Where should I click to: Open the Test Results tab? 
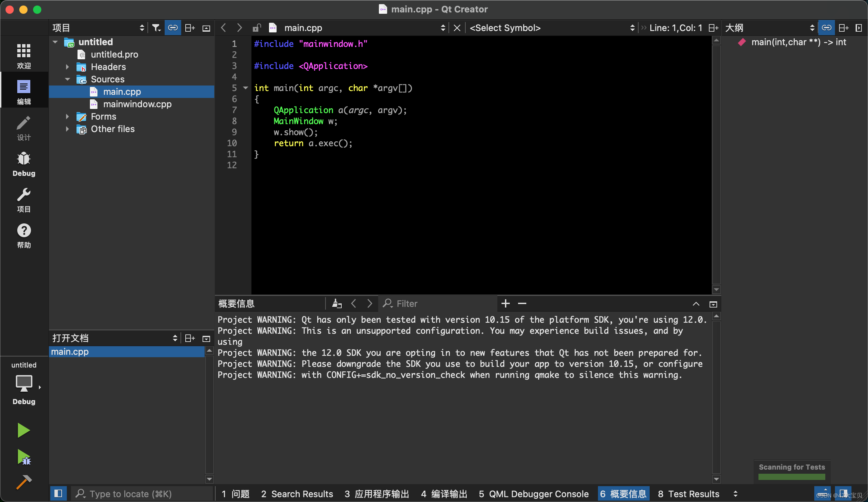tap(688, 494)
